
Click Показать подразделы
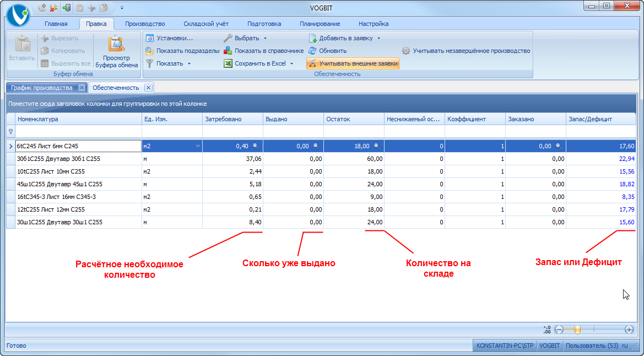click(183, 51)
